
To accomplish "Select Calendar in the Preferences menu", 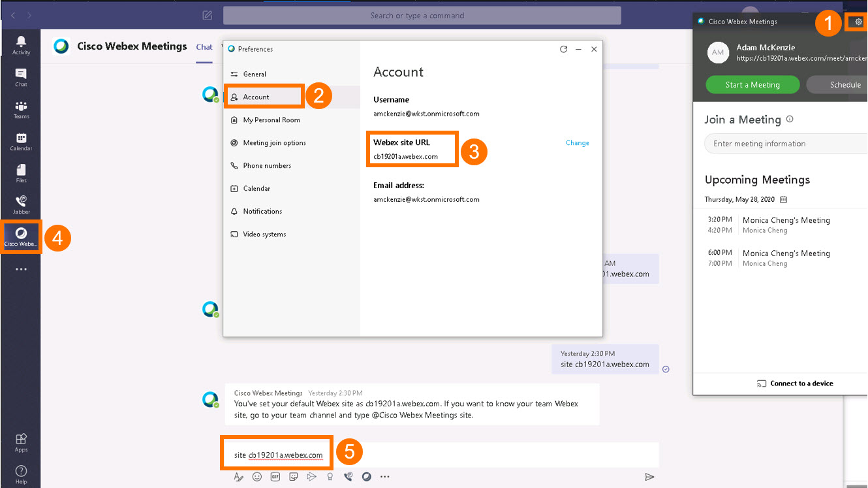I will click(292, 189).
